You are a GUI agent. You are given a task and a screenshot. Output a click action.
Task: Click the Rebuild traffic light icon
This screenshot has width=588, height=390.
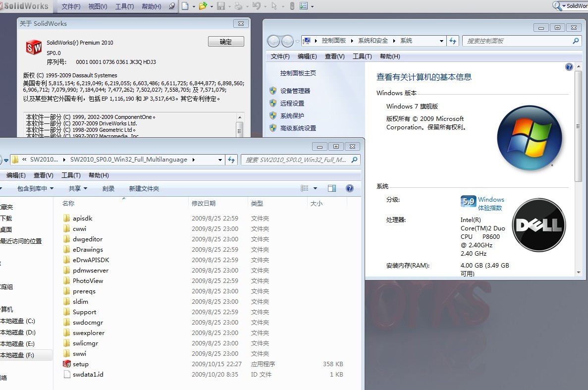(292, 6)
